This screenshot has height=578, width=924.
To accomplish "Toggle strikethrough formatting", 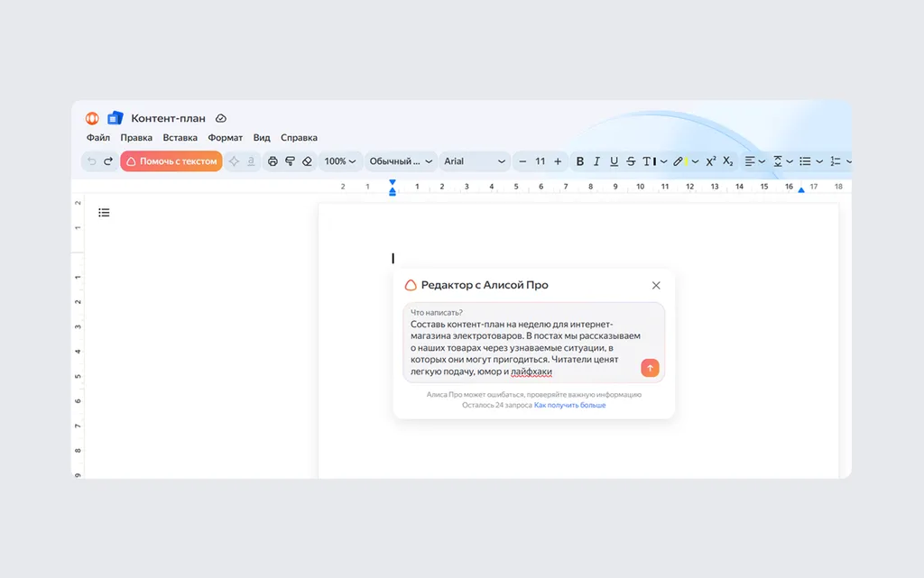I will 631,161.
